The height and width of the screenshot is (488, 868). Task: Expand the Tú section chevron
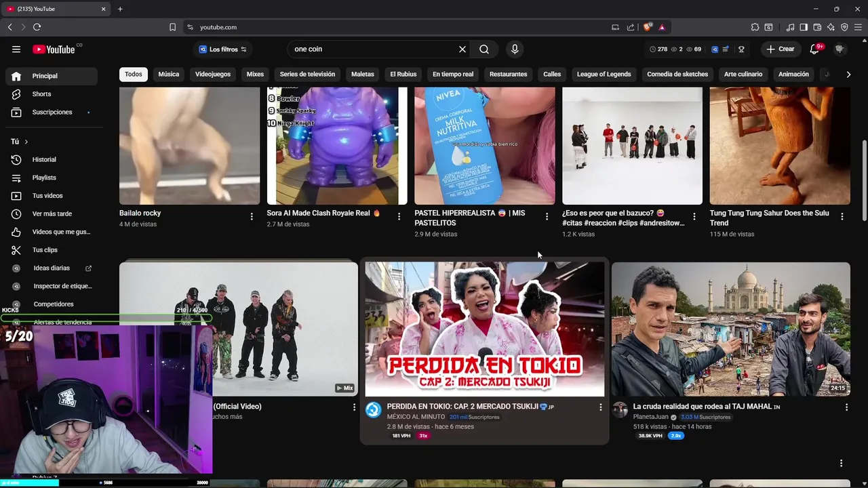click(x=26, y=142)
